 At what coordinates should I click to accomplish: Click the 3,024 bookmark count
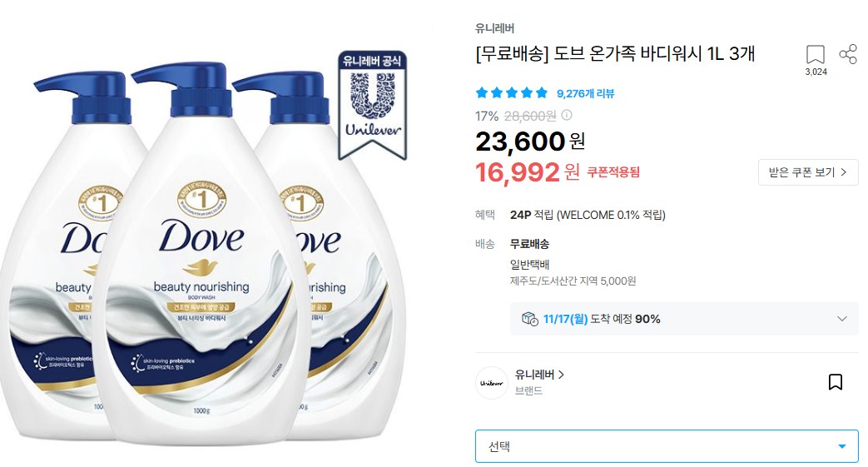(x=816, y=72)
